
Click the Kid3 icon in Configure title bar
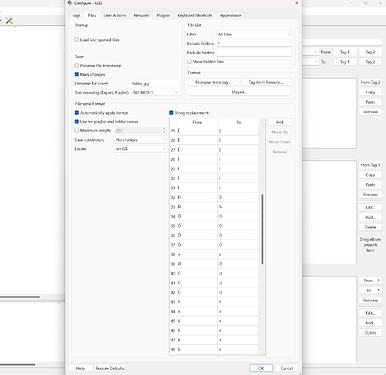point(70,3)
